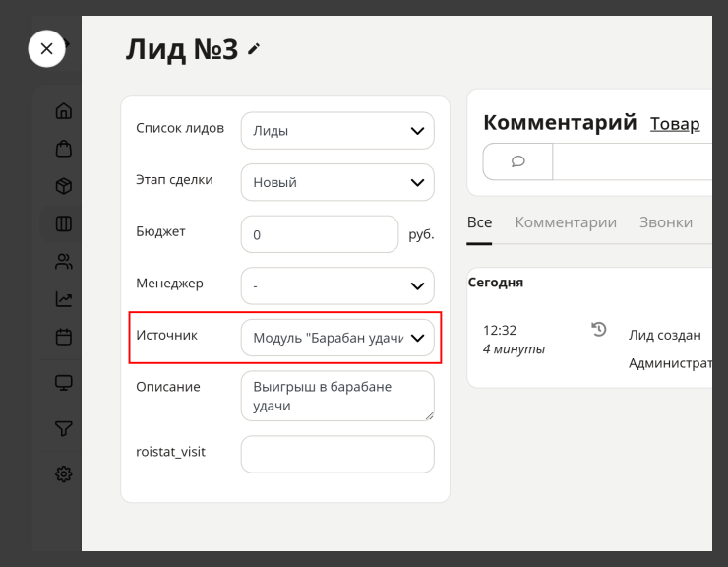
Task: Open the home icon in sidebar
Action: 64,110
